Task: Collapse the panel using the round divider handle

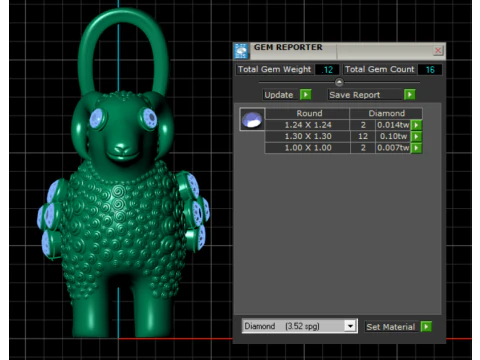Action: coord(339,82)
